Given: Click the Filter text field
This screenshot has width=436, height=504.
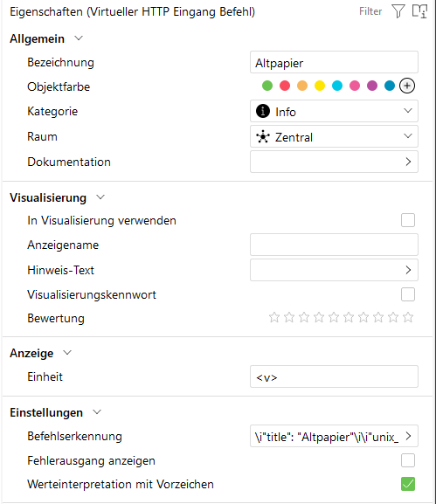Looking at the screenshot, I should [370, 11].
